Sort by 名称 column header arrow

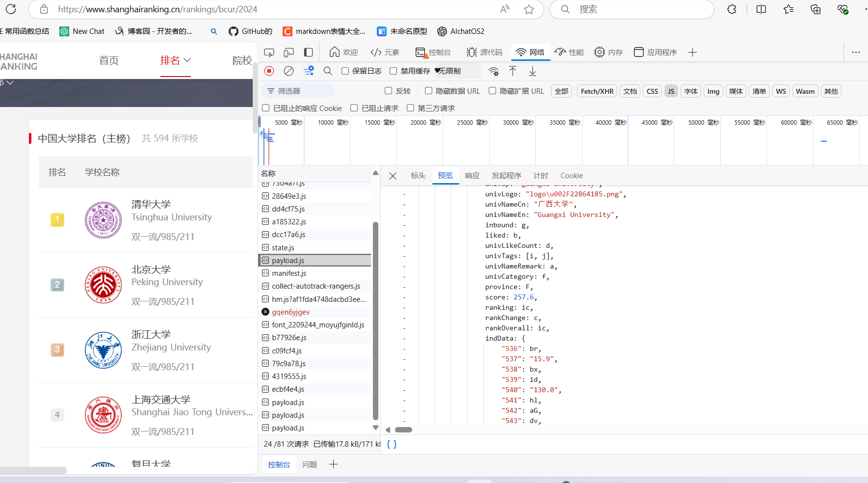click(x=375, y=173)
